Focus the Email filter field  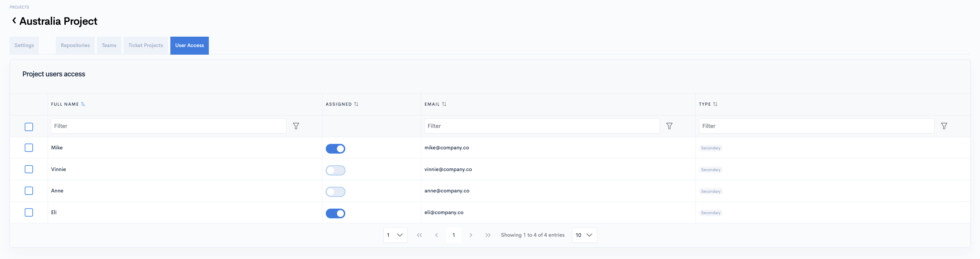tap(542, 126)
